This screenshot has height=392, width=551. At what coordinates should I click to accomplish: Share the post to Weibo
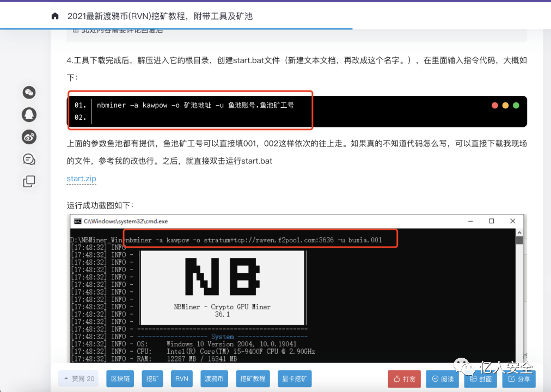click(x=29, y=138)
